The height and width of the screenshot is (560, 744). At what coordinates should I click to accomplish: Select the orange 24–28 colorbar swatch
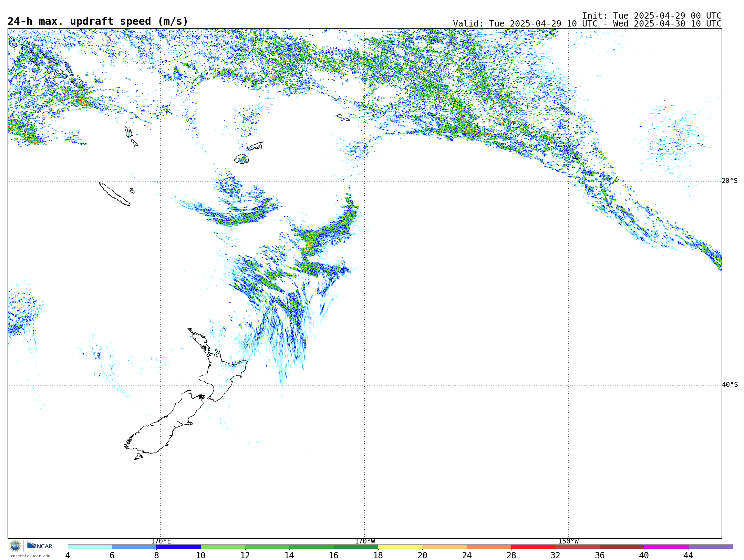coord(489,547)
